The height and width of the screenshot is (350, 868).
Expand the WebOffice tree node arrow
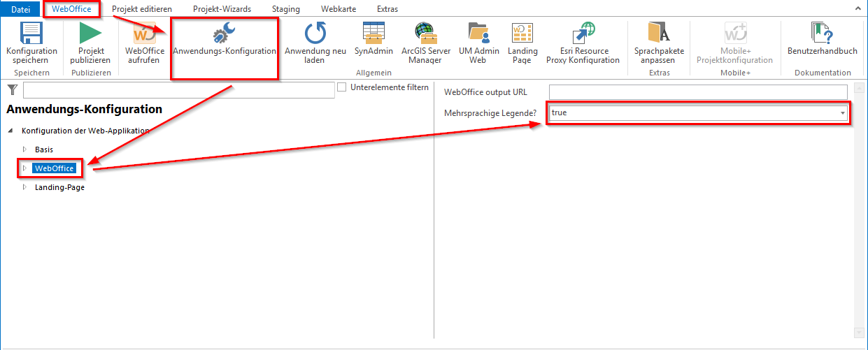pos(24,168)
